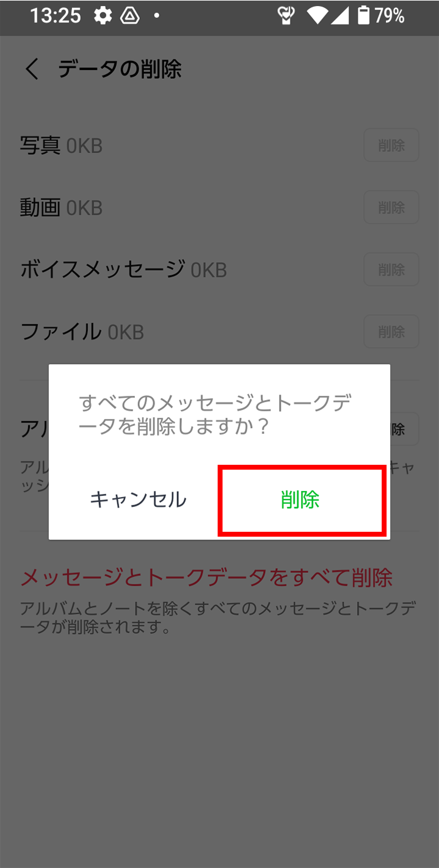Tap the back arrow beside データの削除
This screenshot has width=439, height=868.
[32, 69]
